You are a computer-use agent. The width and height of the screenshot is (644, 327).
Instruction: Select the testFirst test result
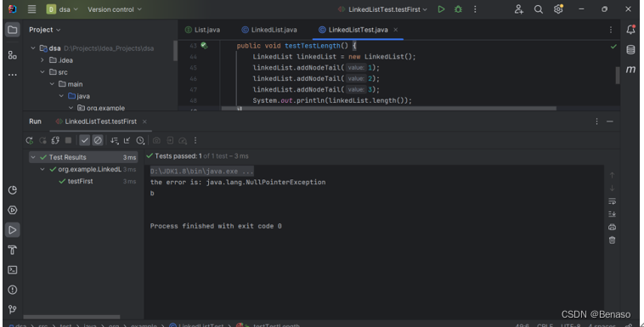(80, 181)
